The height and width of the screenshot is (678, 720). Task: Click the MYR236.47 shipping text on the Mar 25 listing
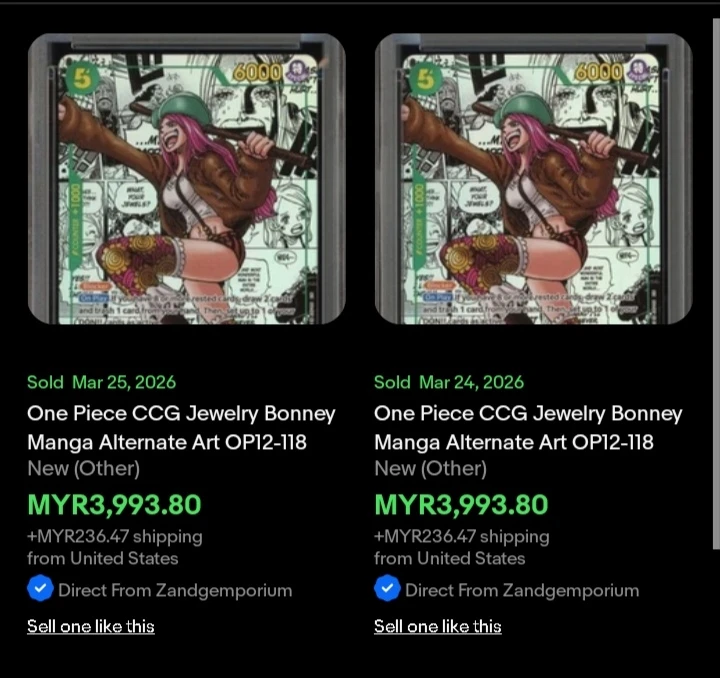114,536
